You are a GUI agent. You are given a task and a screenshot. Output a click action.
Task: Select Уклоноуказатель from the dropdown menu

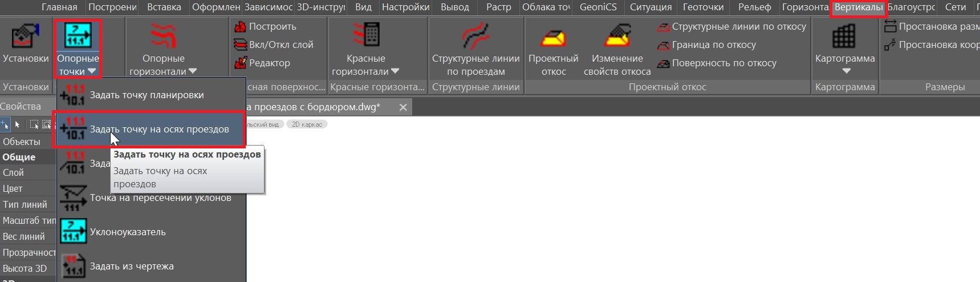[x=128, y=232]
